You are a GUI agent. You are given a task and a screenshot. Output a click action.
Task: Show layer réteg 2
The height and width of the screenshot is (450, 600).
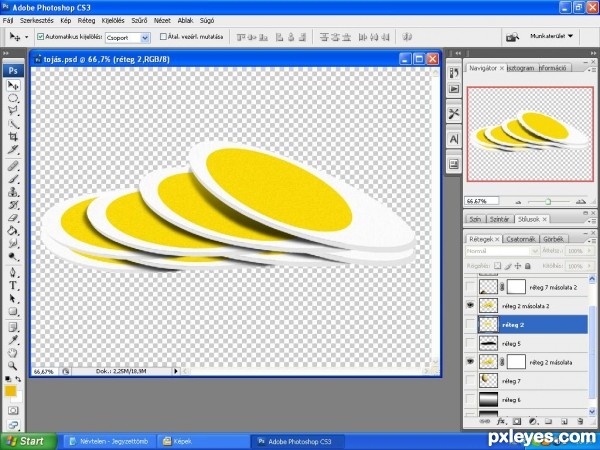[x=470, y=324]
